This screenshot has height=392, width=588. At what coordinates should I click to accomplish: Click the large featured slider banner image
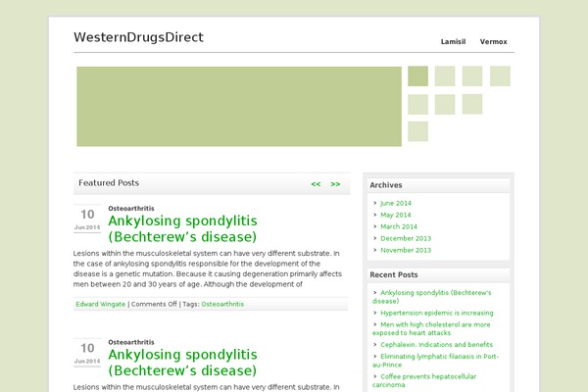coord(239,107)
